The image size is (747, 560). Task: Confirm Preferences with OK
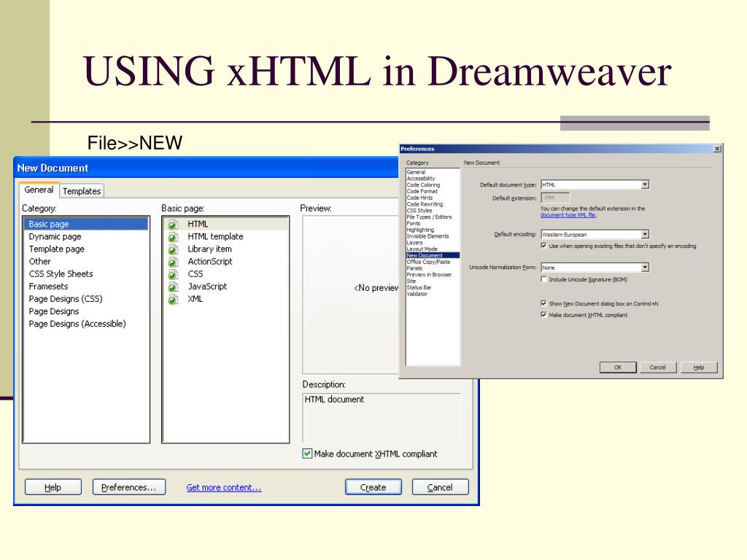tap(618, 367)
